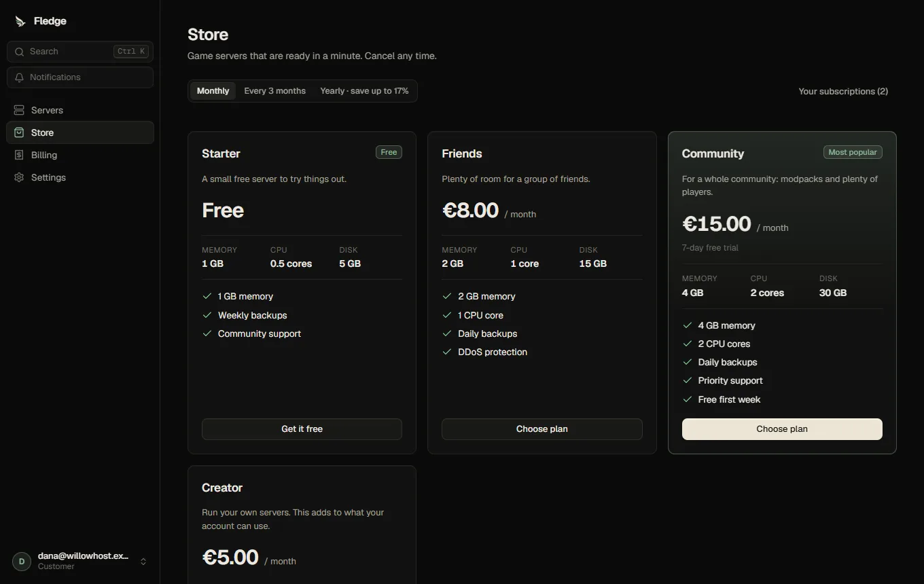Click the Fledge brand name
Image resolution: width=924 pixels, height=584 pixels.
[x=50, y=21]
